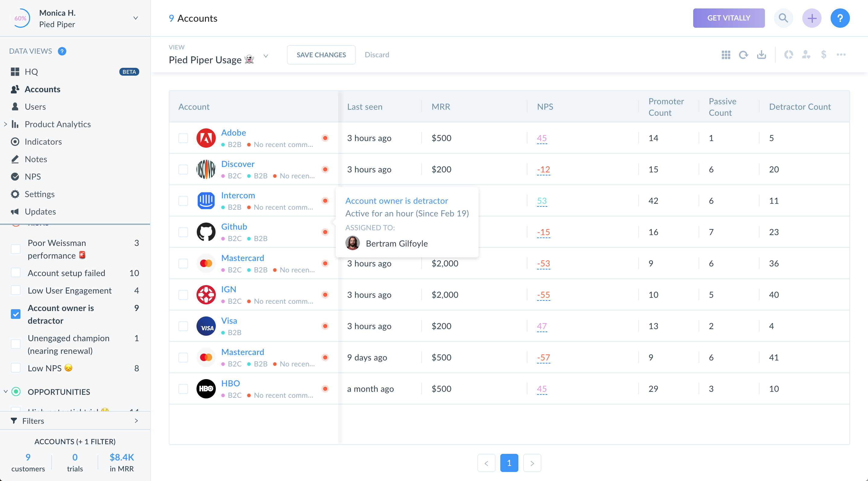Open the blue help question icon

click(x=840, y=18)
